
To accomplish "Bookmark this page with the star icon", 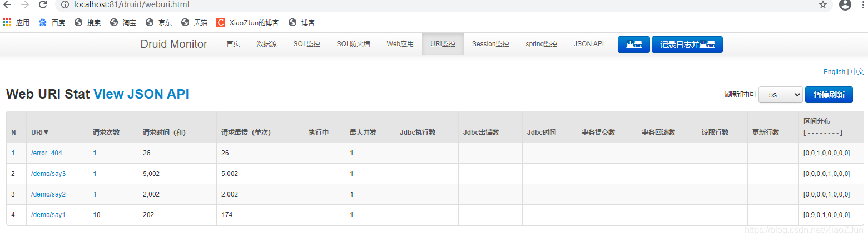I will click(823, 5).
